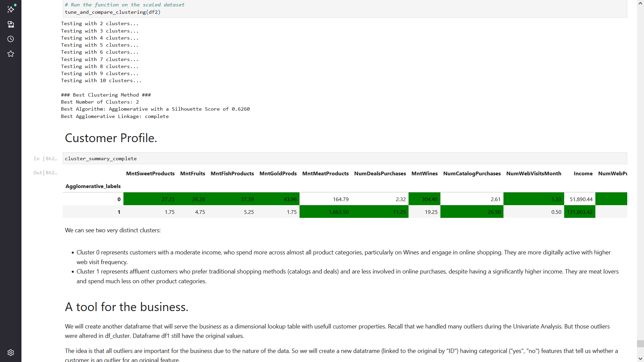
Task: Open the AI assistant sparkle icon
Action: (x=11, y=9)
